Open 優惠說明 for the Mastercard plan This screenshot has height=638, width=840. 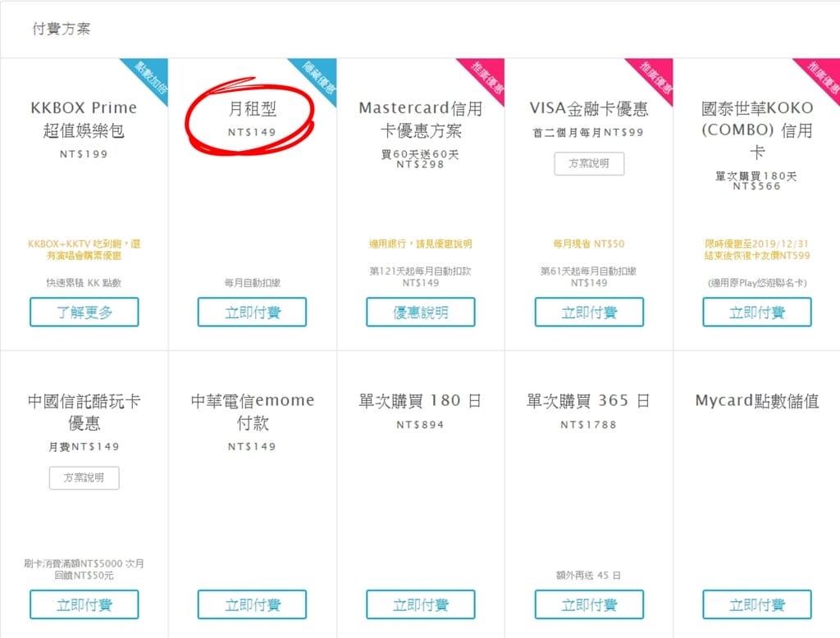point(420,312)
